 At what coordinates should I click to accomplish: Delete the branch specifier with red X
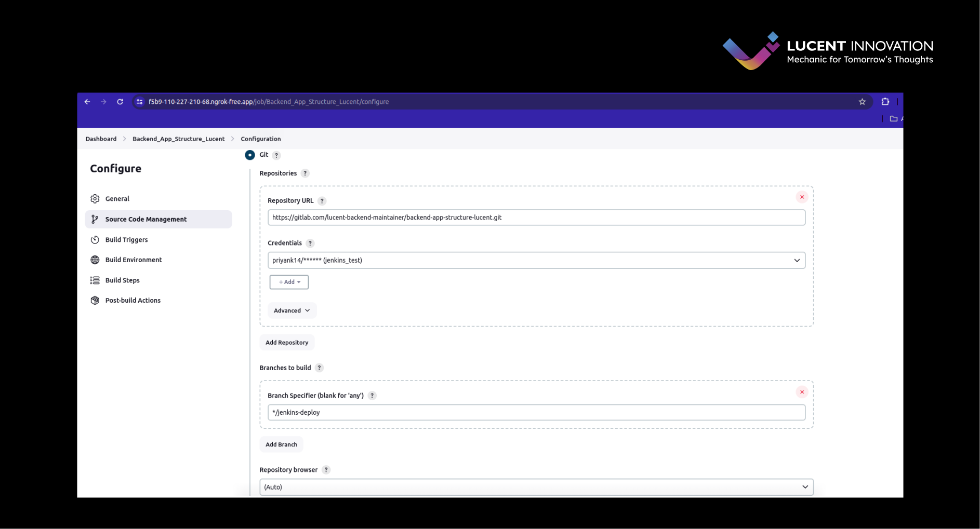coord(802,392)
